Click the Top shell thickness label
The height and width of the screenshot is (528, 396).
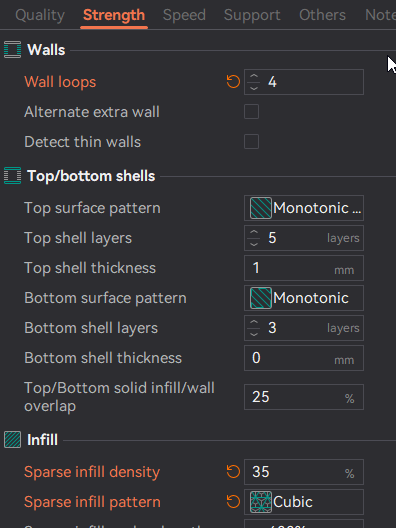pos(90,268)
